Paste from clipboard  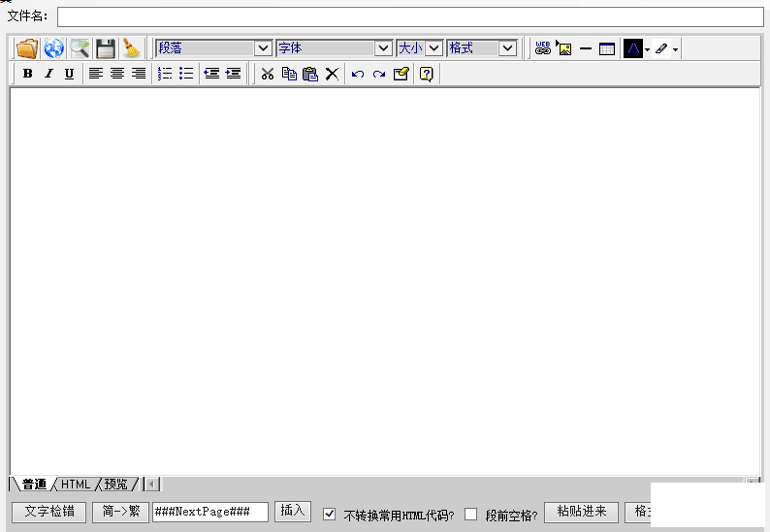pyautogui.click(x=310, y=74)
